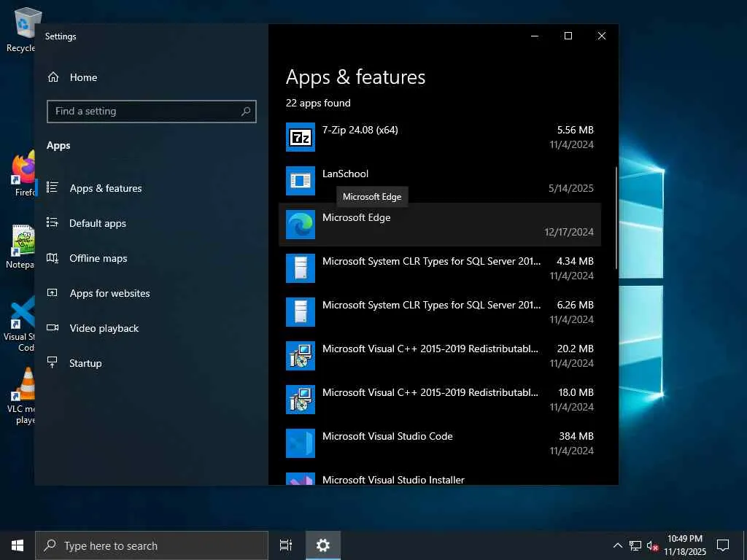Open Task View from the taskbar
747x560 pixels.
286,545
